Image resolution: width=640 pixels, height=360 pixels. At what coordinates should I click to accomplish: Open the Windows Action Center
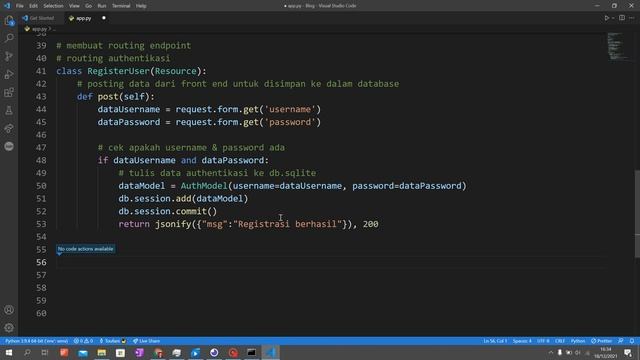628,352
